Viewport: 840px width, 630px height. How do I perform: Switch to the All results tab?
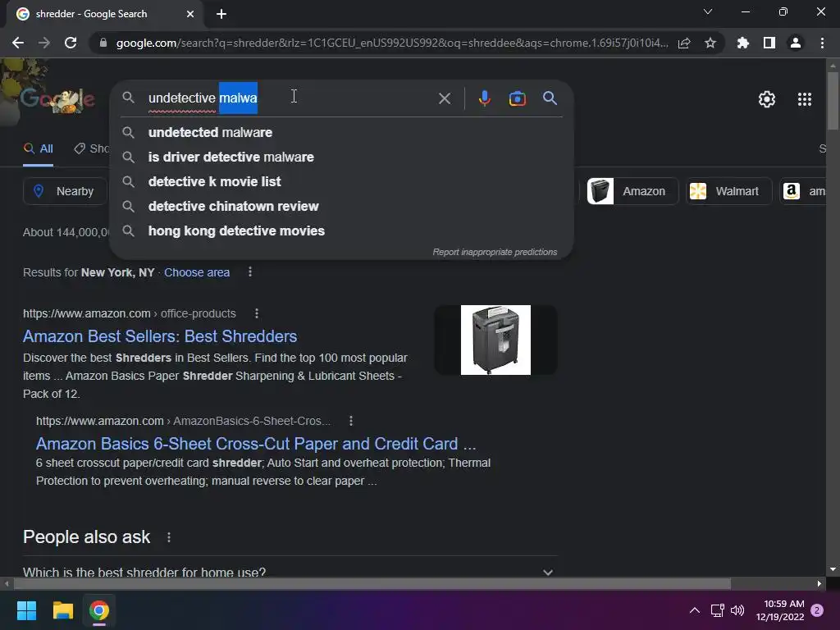[38, 149]
